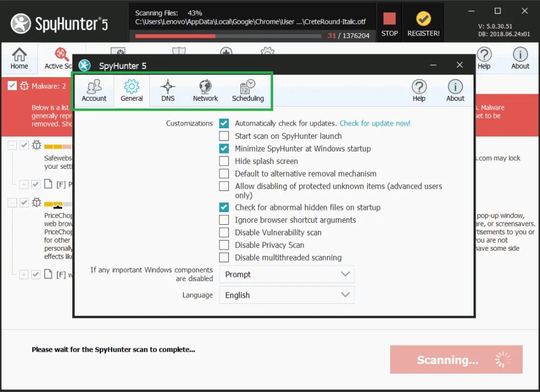Click the scanning progress bar
540x392 pixels.
(x=228, y=35)
